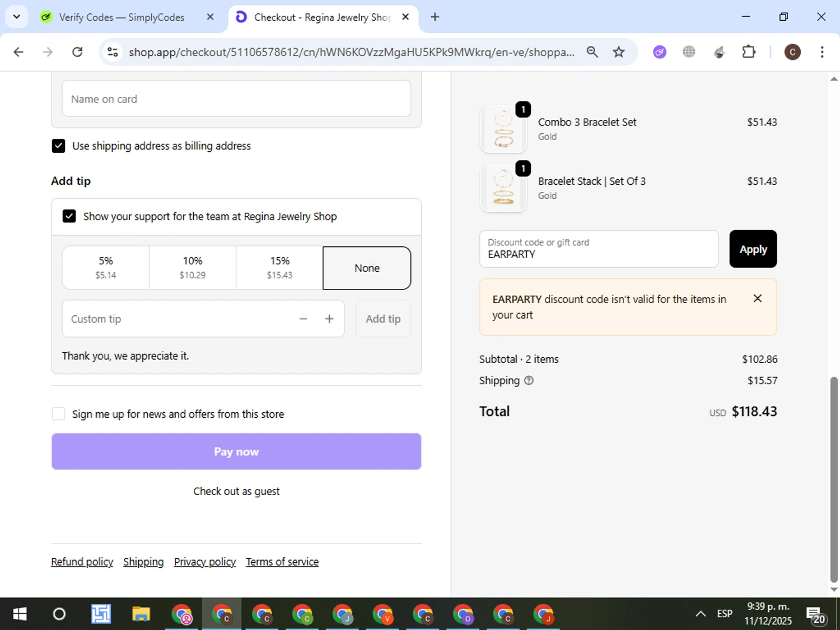The width and height of the screenshot is (840, 630).
Task: Bookmark this page with the star icon
Action: 618,52
